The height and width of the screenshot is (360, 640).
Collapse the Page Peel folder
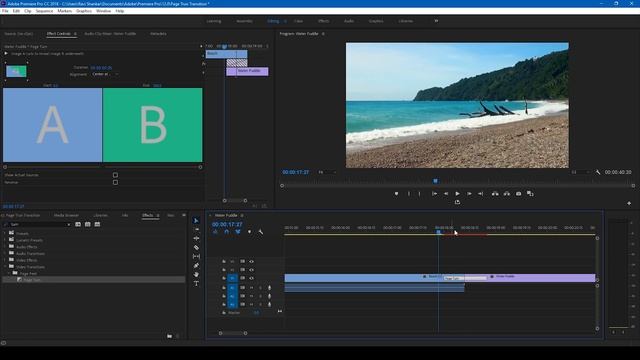tap(9, 273)
